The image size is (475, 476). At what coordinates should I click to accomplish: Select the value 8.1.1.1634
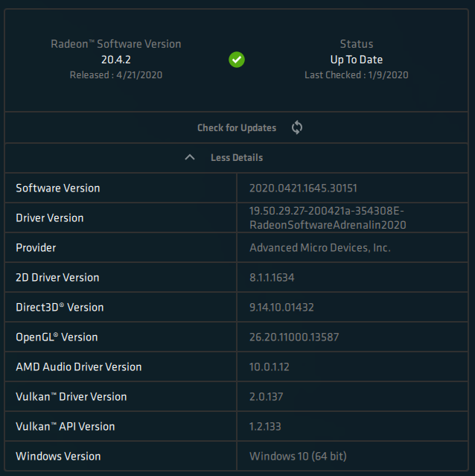(x=272, y=277)
